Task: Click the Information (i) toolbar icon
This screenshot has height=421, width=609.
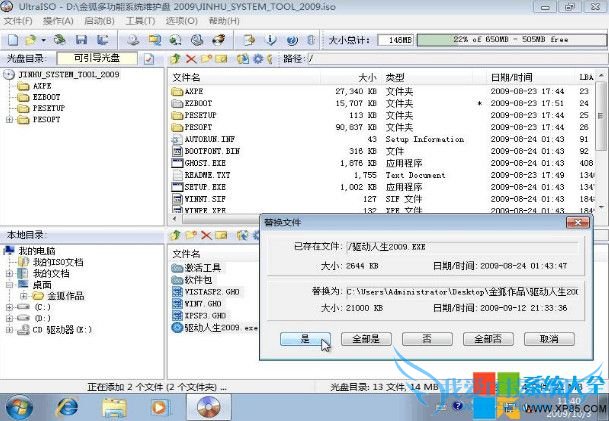Action: [271, 40]
